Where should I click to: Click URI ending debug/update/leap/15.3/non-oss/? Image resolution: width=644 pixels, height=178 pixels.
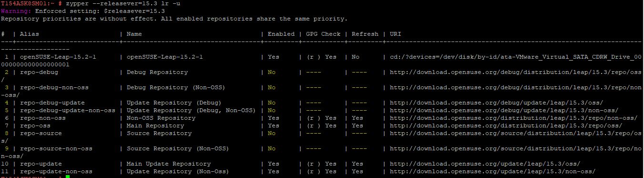(x=504, y=110)
